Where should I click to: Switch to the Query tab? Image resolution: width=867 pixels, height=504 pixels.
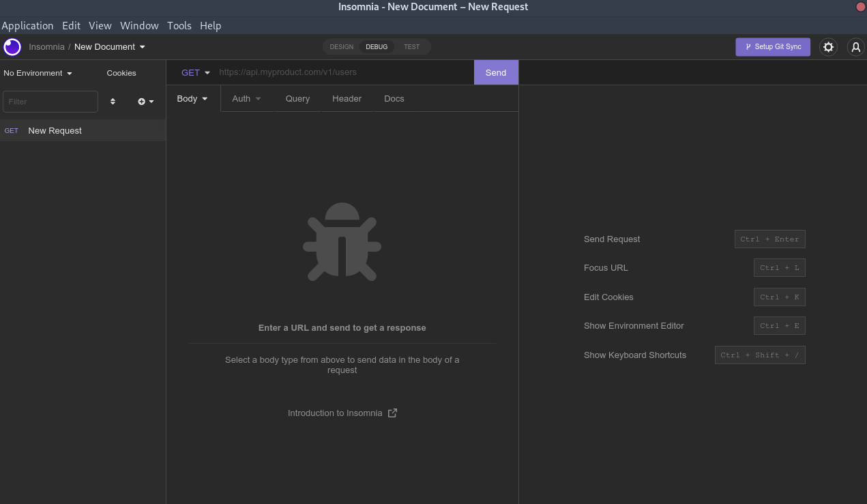(297, 99)
